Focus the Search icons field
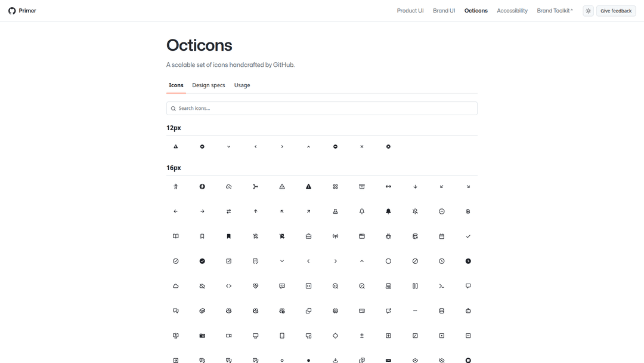This screenshot has width=644, height=363. tap(322, 108)
